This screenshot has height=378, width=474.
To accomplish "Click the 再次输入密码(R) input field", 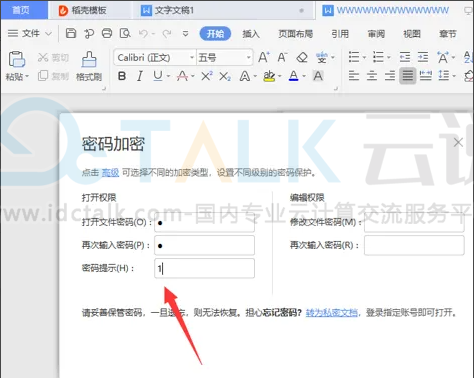I will [414, 245].
